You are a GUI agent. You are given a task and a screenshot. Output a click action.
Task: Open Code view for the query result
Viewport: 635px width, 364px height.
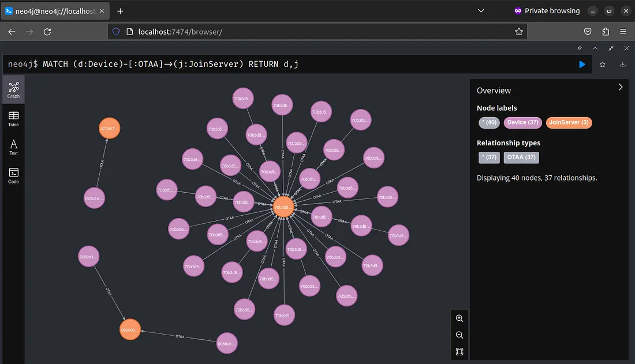13,174
